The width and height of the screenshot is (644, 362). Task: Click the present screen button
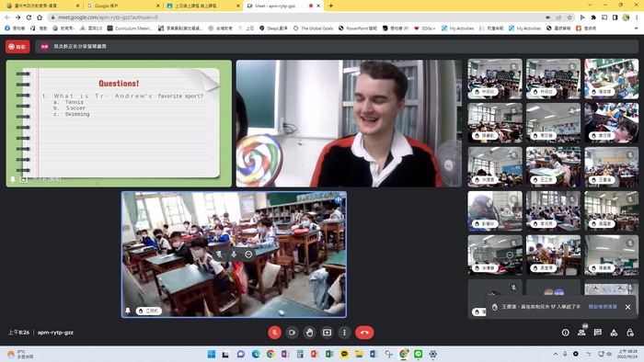[x=327, y=333]
